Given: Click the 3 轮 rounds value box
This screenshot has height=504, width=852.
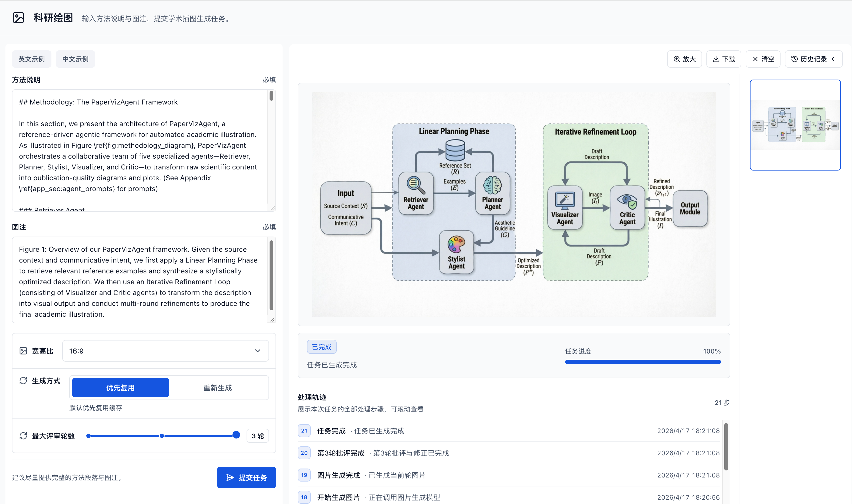Looking at the screenshot, I should tap(258, 436).
